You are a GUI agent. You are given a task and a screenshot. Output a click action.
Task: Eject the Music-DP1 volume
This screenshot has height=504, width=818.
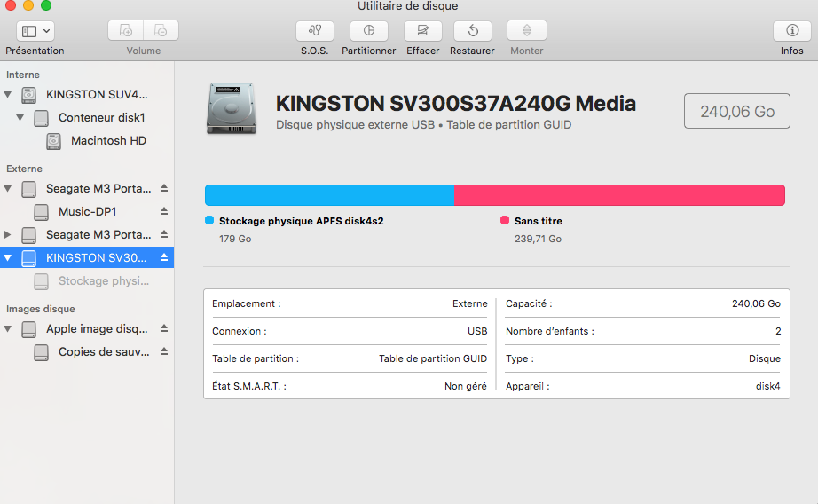[164, 211]
